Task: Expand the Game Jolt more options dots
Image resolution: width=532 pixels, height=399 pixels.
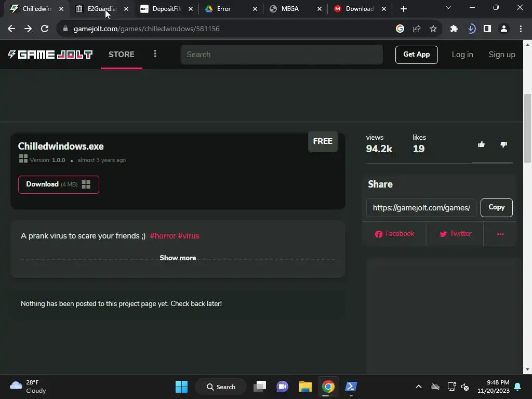Action: [155, 54]
